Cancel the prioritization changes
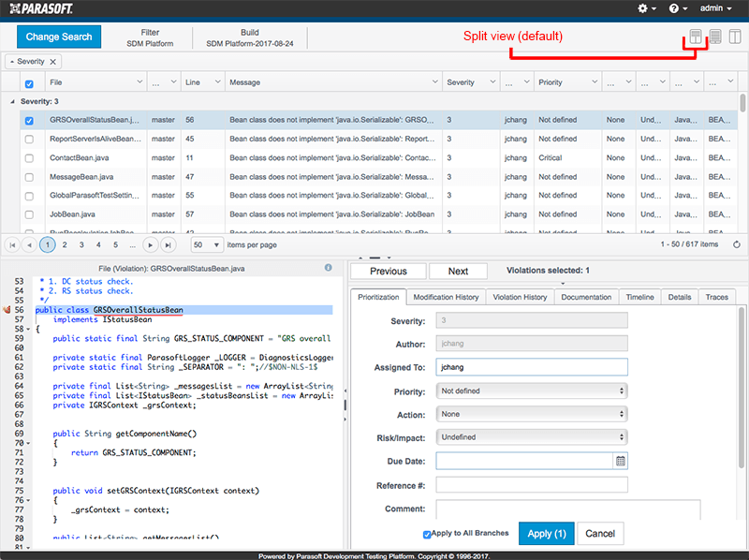The image size is (749, 560). (600, 534)
